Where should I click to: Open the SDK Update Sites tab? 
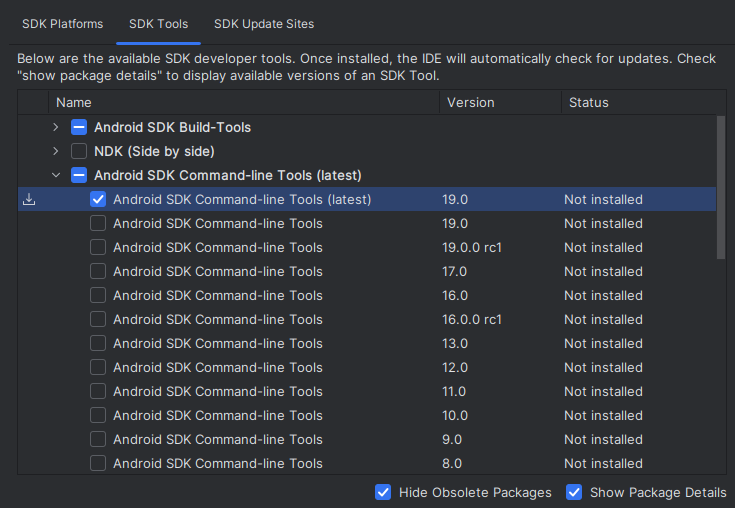[264, 23]
